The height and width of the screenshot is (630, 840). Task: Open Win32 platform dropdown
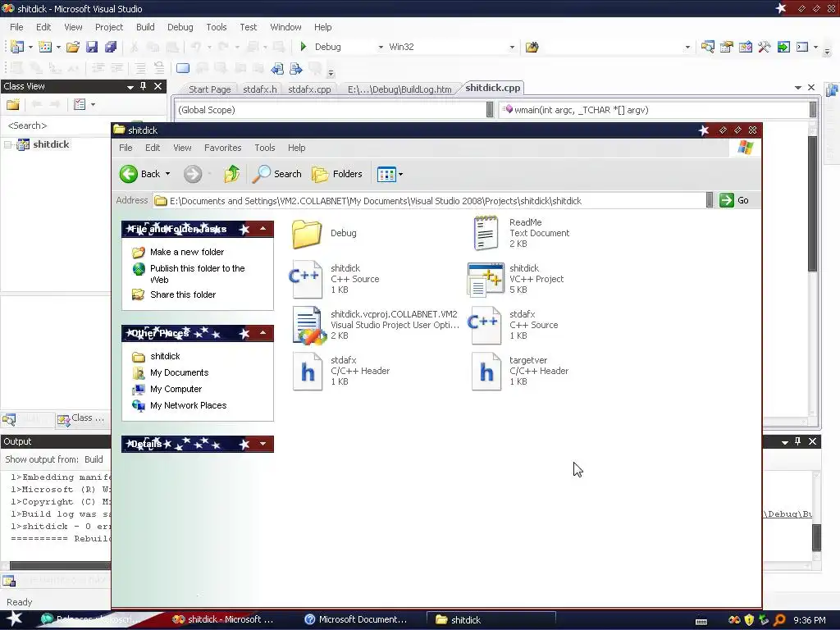[x=512, y=47]
